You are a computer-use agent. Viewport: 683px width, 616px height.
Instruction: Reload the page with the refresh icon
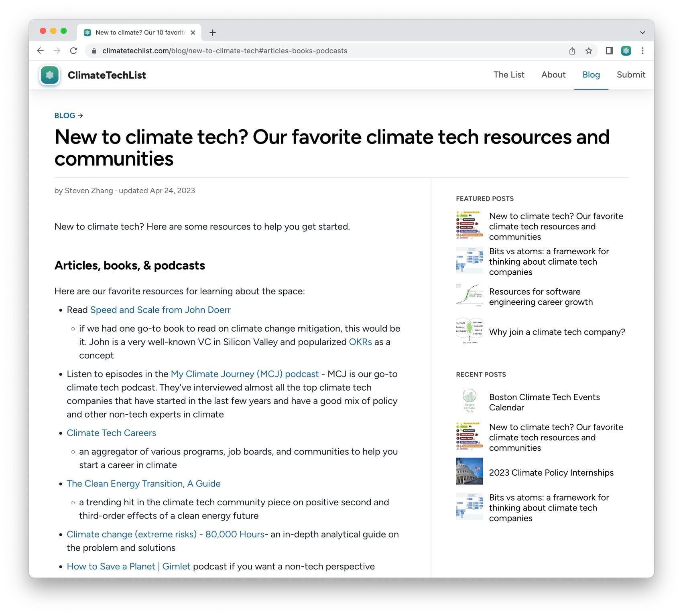pos(73,51)
